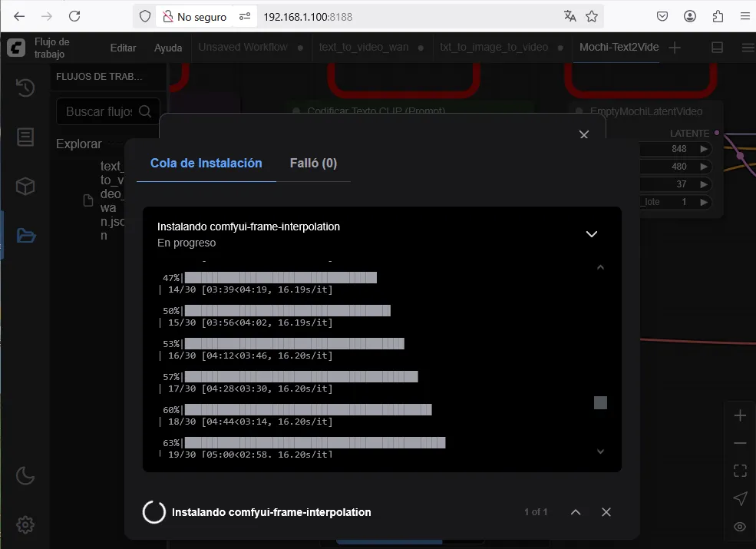
Task: Increase the batch size 1 value arrow
Action: click(704, 202)
